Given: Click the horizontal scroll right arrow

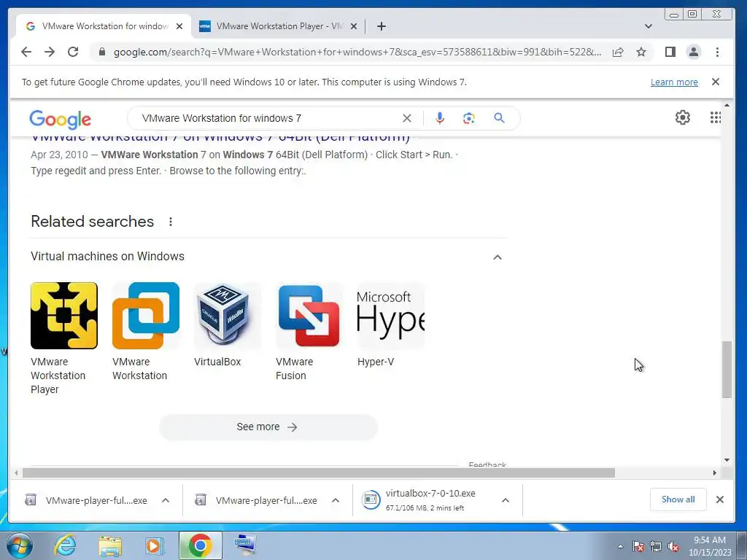Looking at the screenshot, I should (x=715, y=472).
